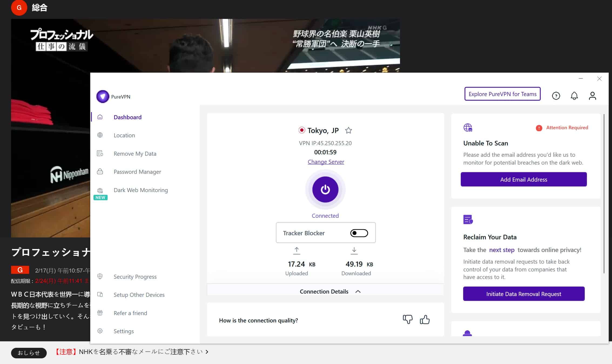Go to Dark Web Monitoring section
This screenshot has height=364, width=612.
[x=141, y=190]
